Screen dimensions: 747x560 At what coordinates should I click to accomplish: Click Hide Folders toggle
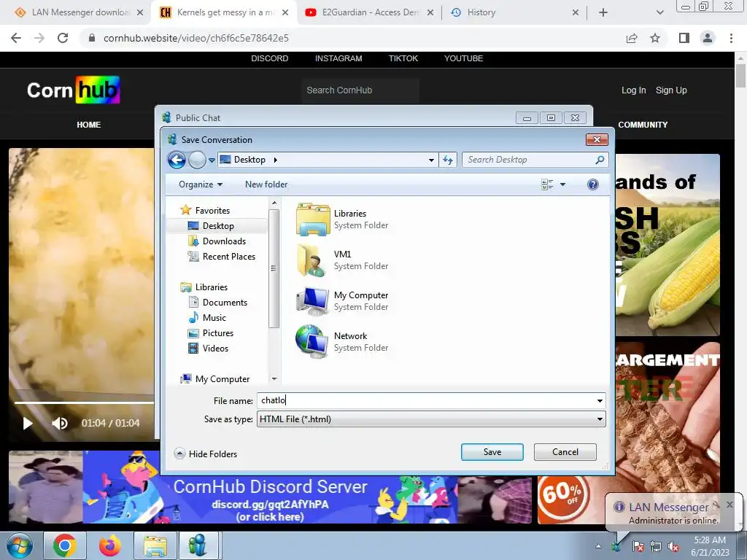click(x=206, y=454)
